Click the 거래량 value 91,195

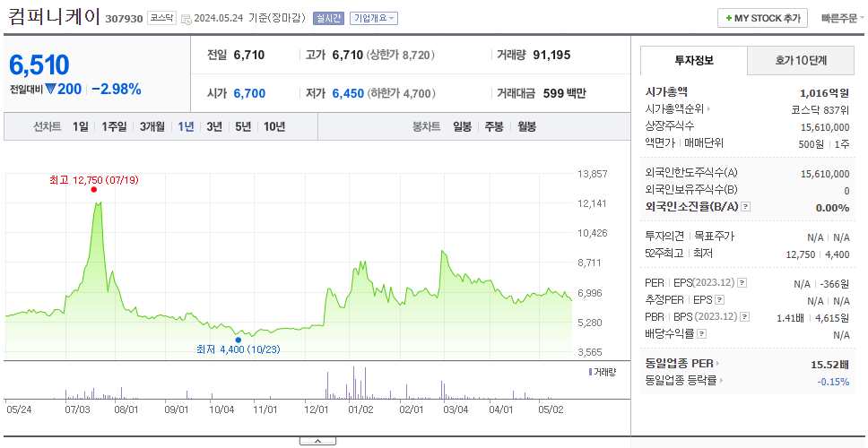tap(551, 55)
